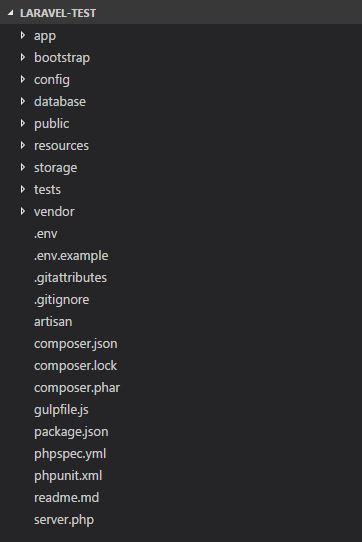Select the phpunit.xml file
362x542 pixels.
pos(68,476)
